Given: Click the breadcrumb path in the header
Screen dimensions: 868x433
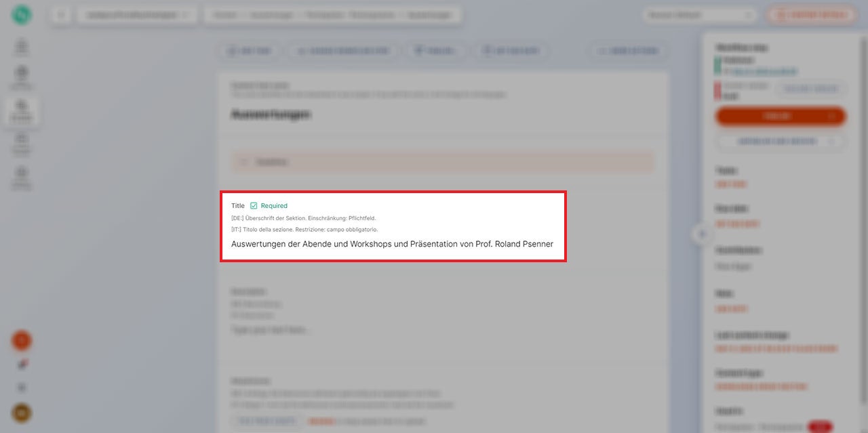Looking at the screenshot, I should pyautogui.click(x=332, y=15).
